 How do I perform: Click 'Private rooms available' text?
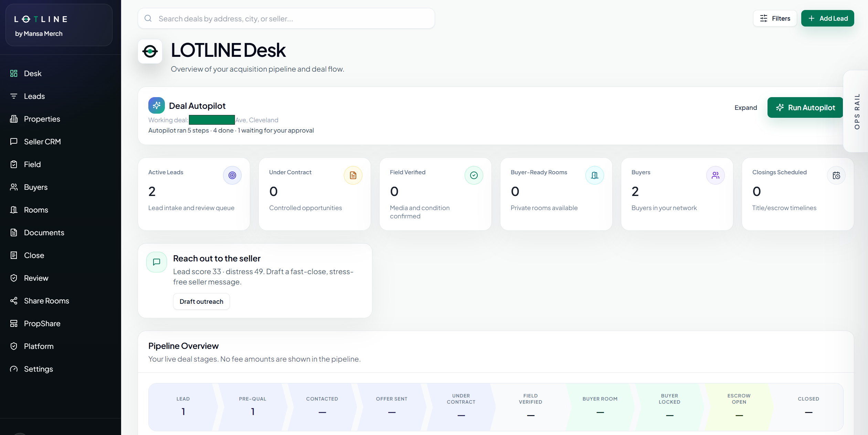point(544,208)
